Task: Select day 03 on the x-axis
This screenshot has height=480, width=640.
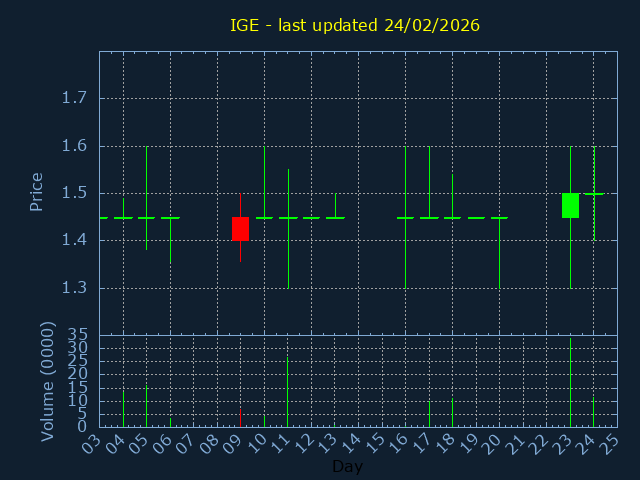Action: pyautogui.click(x=92, y=443)
